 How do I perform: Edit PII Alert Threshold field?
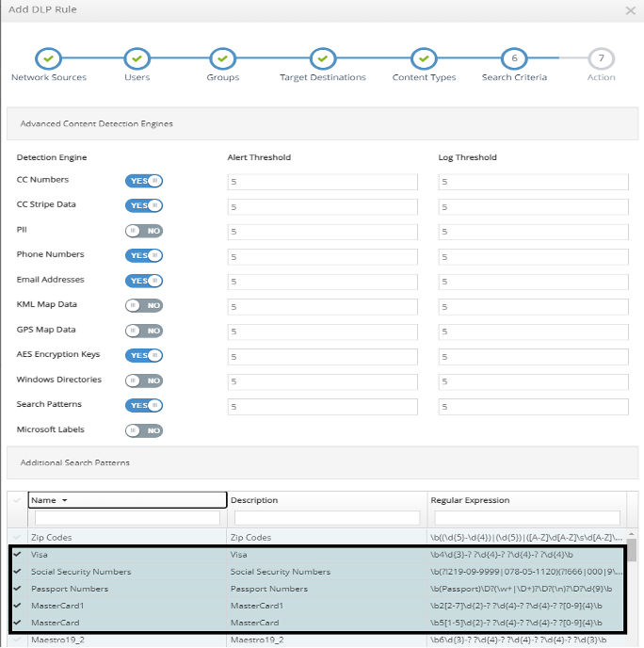323,232
